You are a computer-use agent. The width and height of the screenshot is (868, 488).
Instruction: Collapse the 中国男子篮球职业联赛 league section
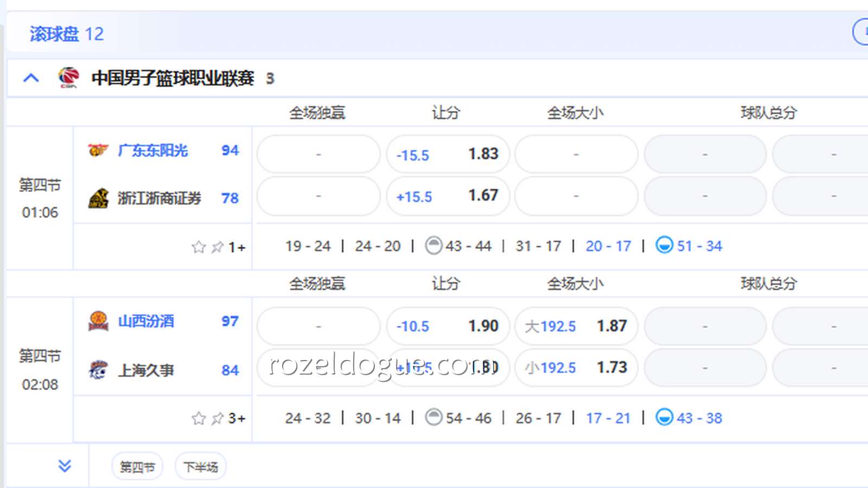click(31, 78)
